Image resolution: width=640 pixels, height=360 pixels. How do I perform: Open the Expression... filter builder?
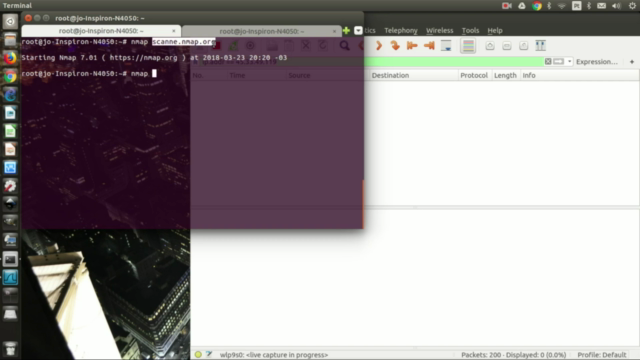[597, 62]
